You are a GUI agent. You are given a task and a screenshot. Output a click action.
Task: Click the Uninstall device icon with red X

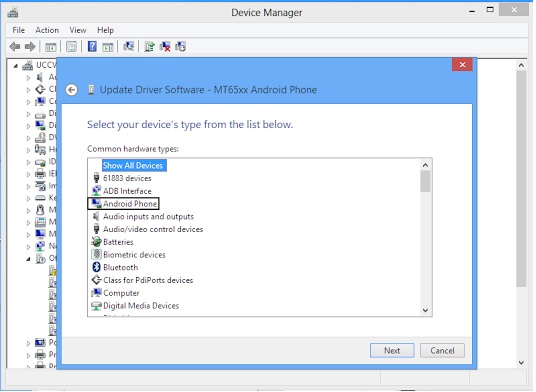(x=165, y=46)
